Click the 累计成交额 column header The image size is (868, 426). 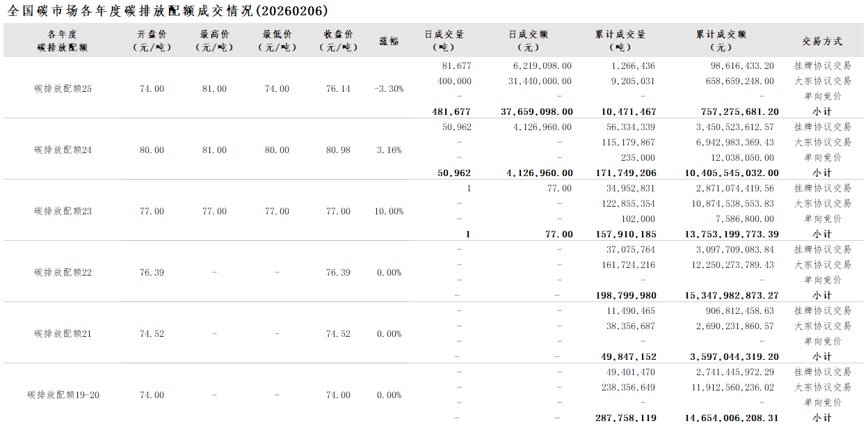721,41
